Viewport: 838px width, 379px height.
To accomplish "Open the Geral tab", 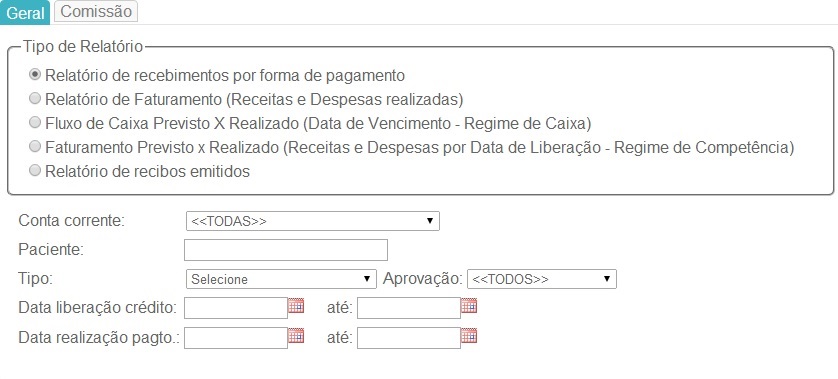I will (25, 12).
